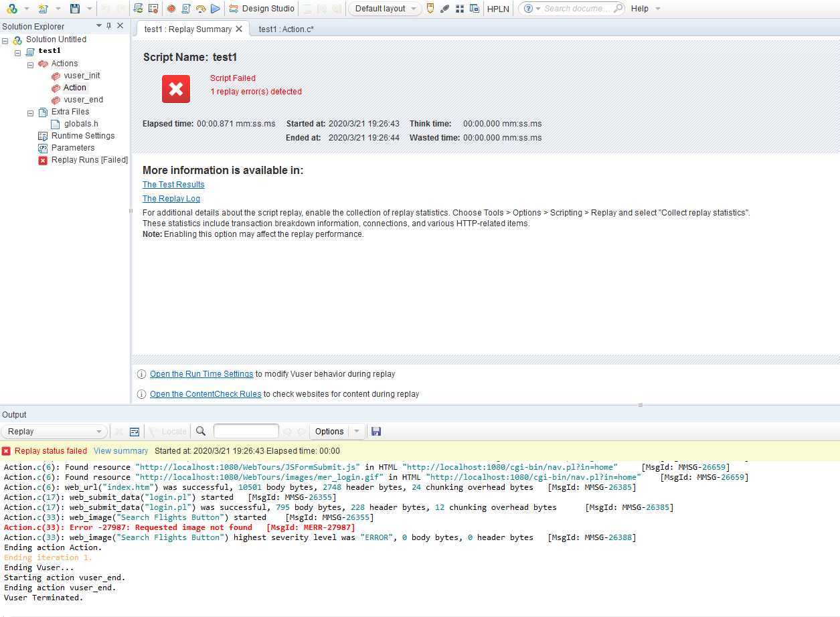Screen dimensions: 840x617
Task: Click the VuGen application logo icon
Action: tap(11, 9)
